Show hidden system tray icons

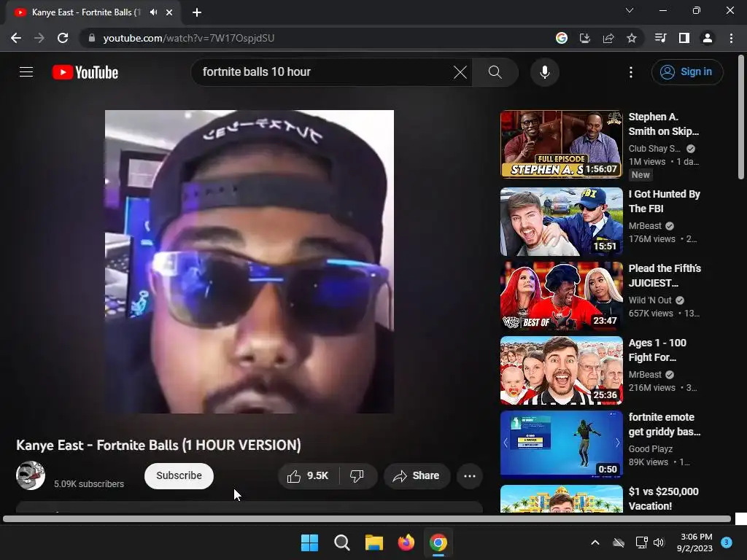[595, 542]
